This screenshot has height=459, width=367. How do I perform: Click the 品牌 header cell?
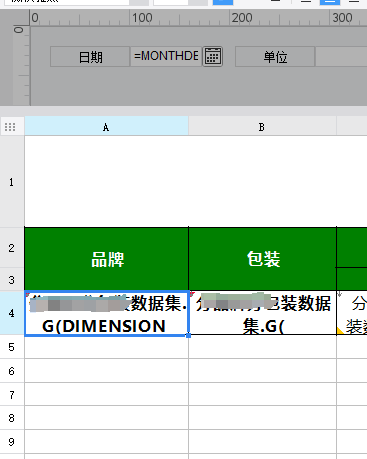(x=106, y=259)
